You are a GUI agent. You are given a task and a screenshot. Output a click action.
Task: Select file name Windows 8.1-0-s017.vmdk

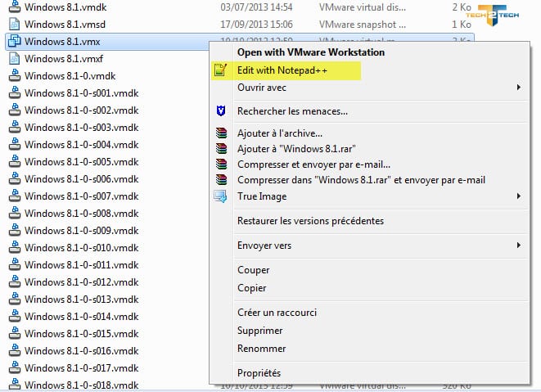[x=81, y=368]
